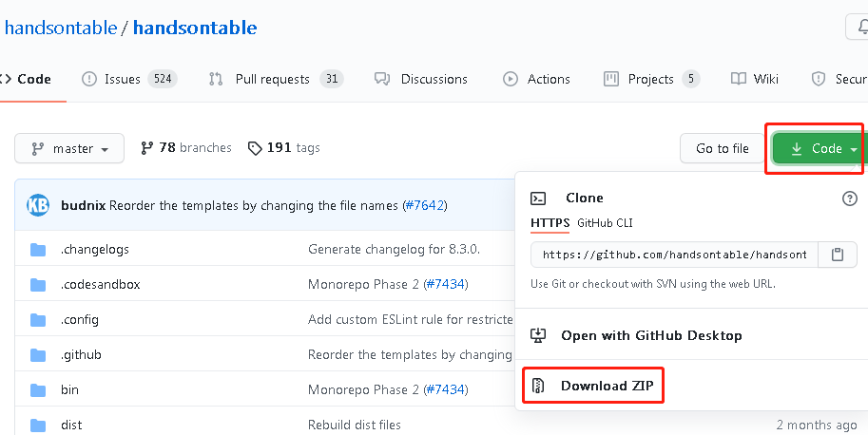Screen dimensions: 868x435
Task: Click the handsontable owner link
Action: [x=60, y=28]
